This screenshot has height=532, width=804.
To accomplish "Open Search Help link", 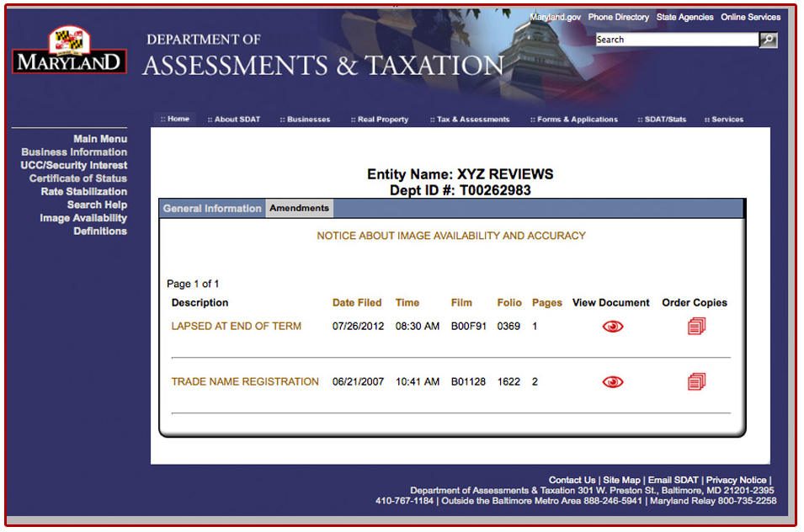I will 97,205.
